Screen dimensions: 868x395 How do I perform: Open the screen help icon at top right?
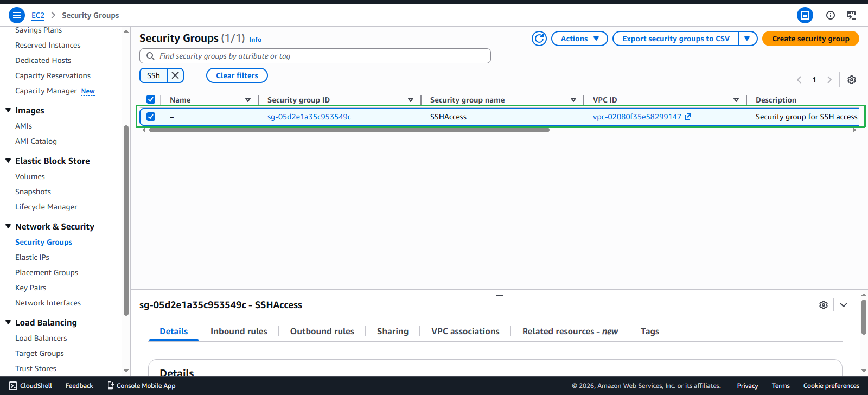click(x=851, y=15)
